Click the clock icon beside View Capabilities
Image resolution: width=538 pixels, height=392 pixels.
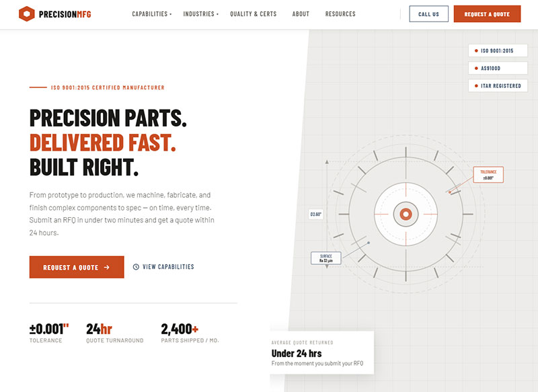pyautogui.click(x=136, y=267)
